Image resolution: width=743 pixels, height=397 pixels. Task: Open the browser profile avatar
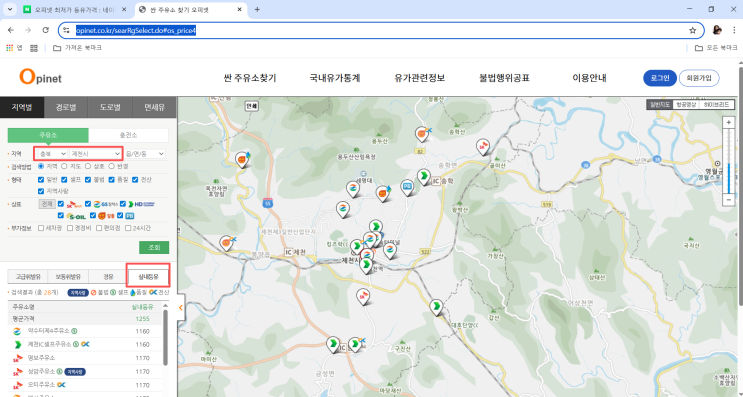[717, 30]
